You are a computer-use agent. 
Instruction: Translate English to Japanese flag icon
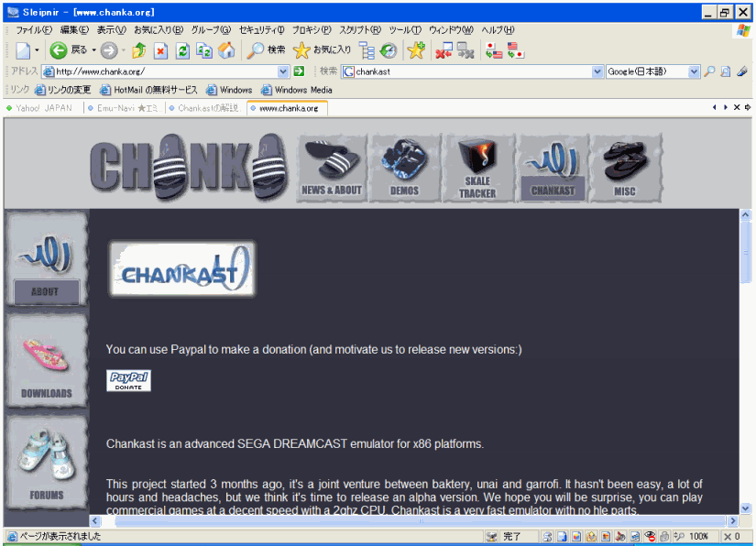(x=515, y=50)
